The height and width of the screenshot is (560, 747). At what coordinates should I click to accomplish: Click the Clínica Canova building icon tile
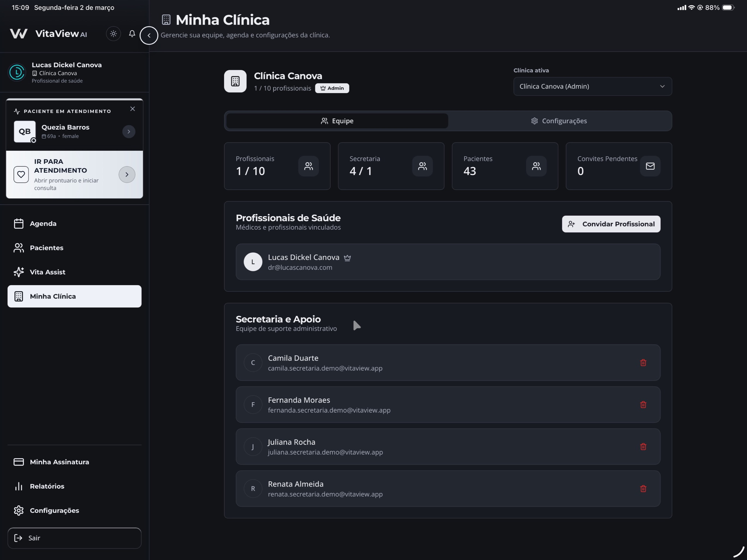[x=235, y=81]
